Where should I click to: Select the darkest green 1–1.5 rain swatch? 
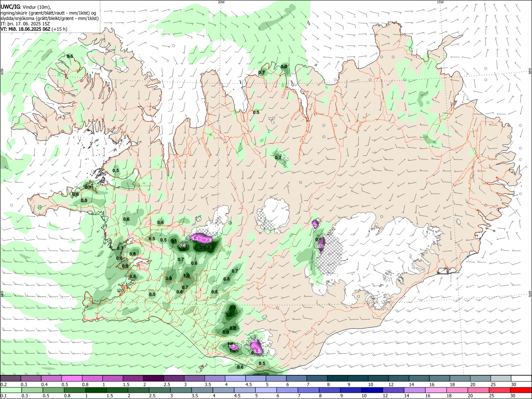pyautogui.click(x=96, y=390)
